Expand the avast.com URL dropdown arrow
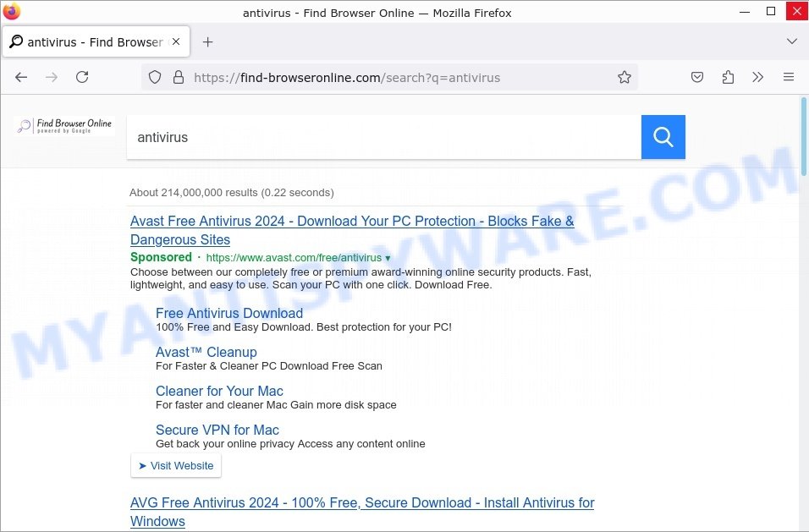The height and width of the screenshot is (532, 809). 388,258
